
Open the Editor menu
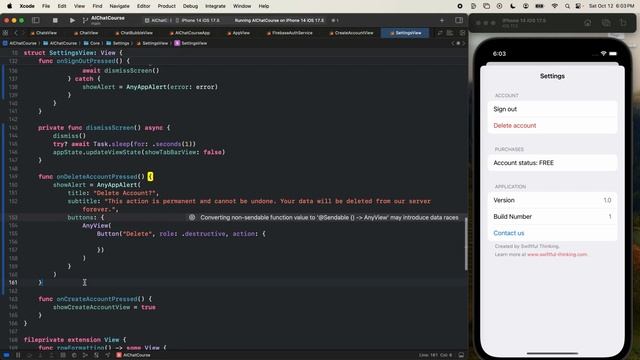(x=143, y=6)
